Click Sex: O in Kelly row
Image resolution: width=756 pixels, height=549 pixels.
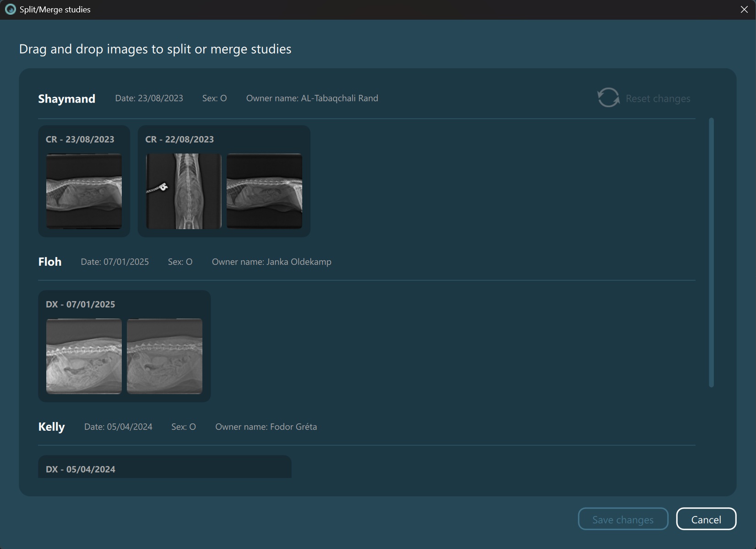(x=184, y=427)
